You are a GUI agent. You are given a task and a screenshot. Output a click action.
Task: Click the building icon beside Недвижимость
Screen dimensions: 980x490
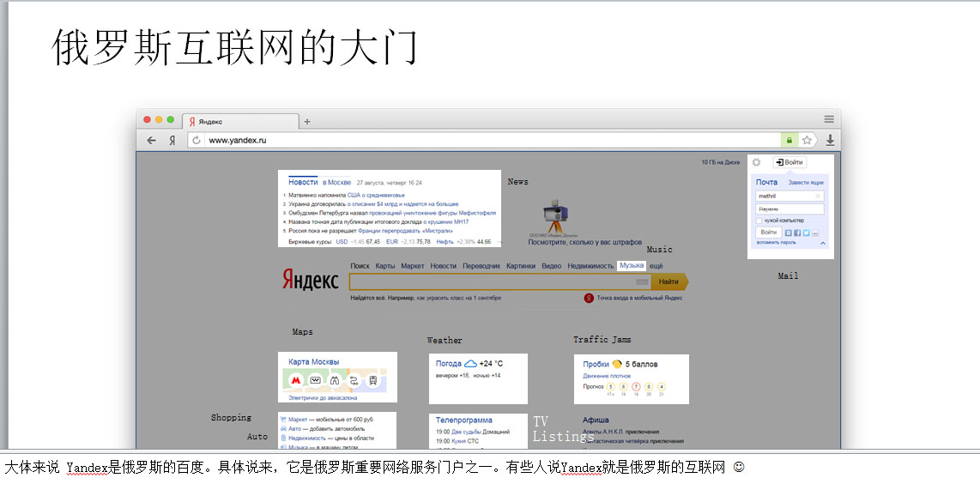click(x=283, y=439)
